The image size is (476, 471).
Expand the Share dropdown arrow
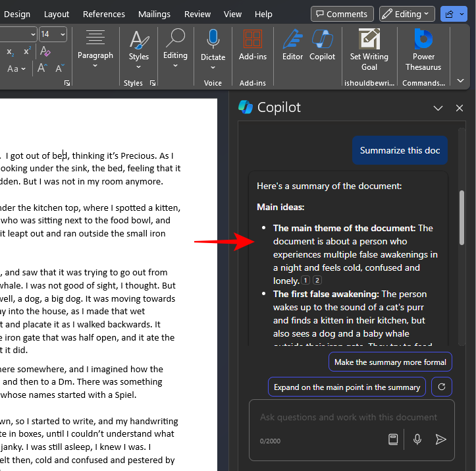pyautogui.click(x=462, y=14)
